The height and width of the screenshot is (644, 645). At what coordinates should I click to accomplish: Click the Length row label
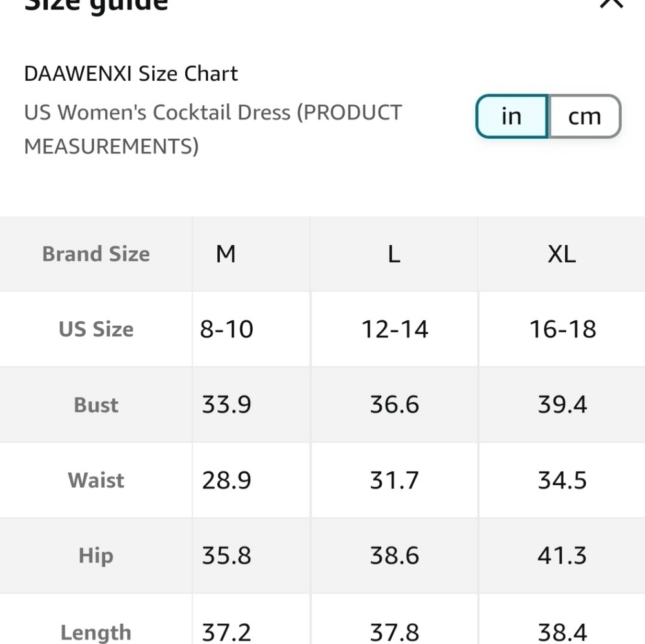(96, 632)
